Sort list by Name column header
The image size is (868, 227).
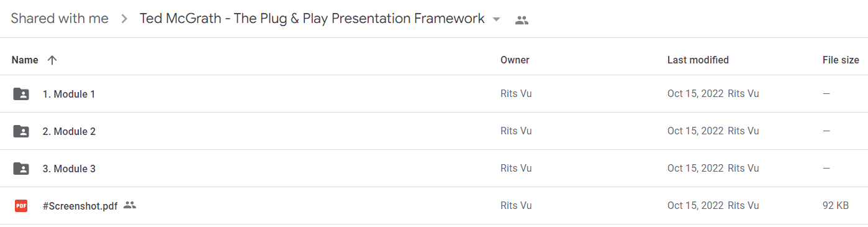point(25,60)
